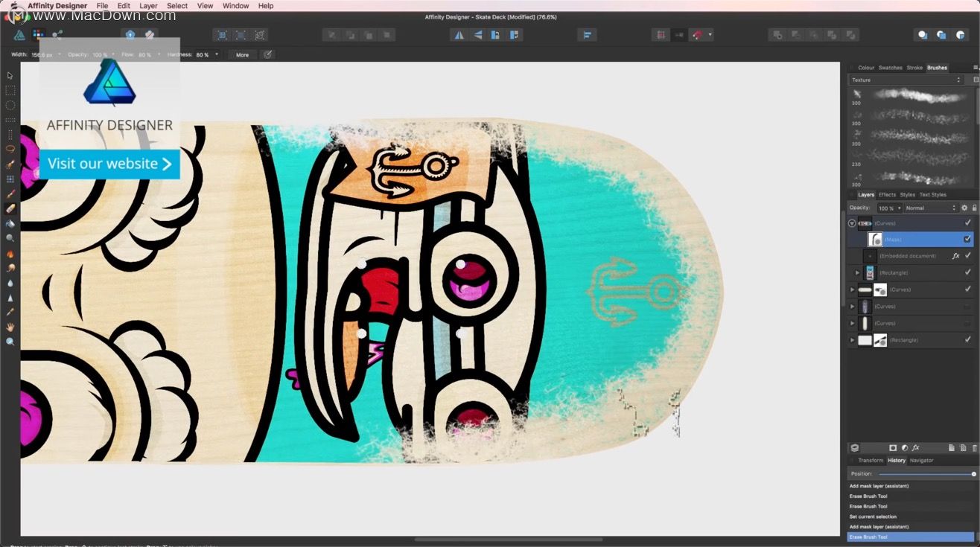Select the Paint Brush tool
The width and height of the screenshot is (980, 547).
[10, 193]
